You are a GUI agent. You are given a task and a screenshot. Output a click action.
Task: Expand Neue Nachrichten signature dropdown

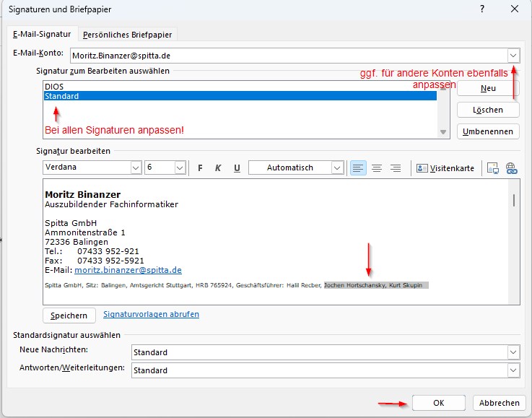pyautogui.click(x=513, y=352)
